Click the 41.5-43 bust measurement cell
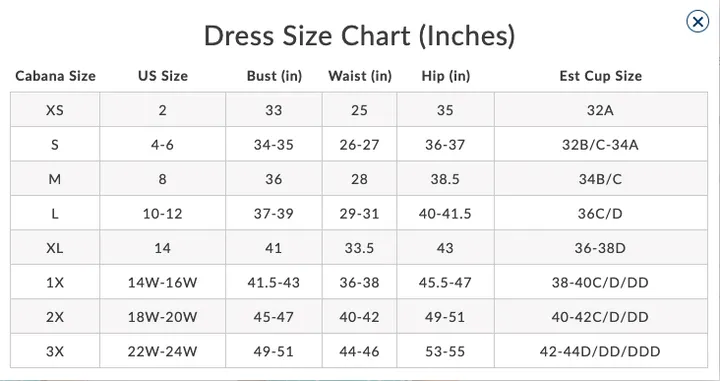720x381 pixels. click(x=274, y=282)
